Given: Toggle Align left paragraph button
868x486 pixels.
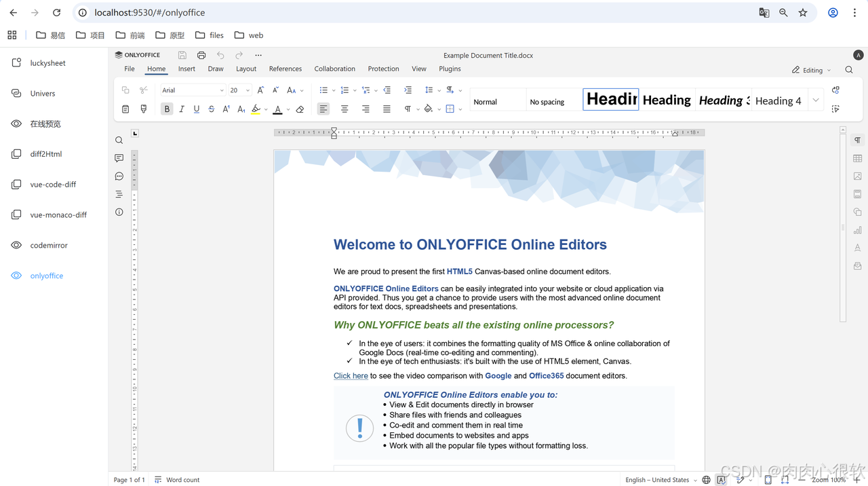Looking at the screenshot, I should pyautogui.click(x=323, y=109).
